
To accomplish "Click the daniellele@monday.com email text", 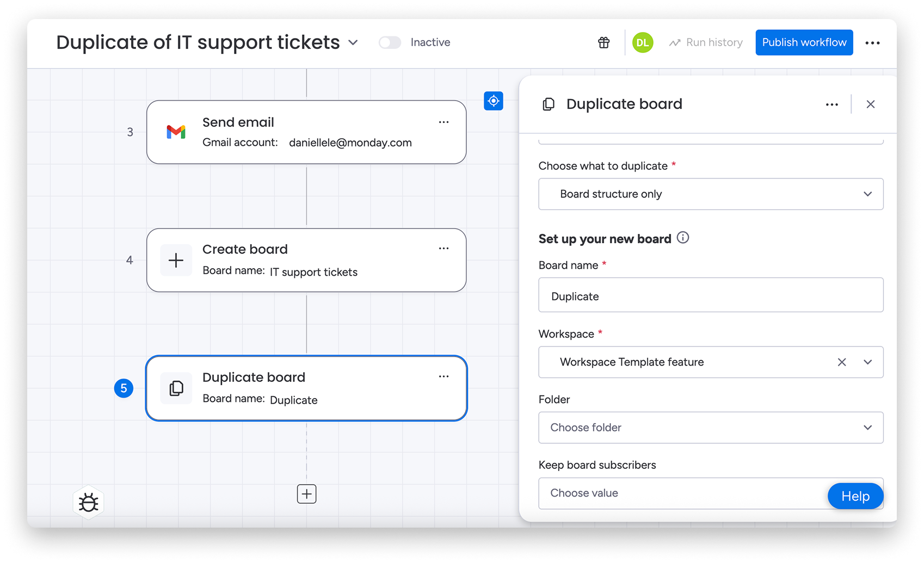I will 350,143.
